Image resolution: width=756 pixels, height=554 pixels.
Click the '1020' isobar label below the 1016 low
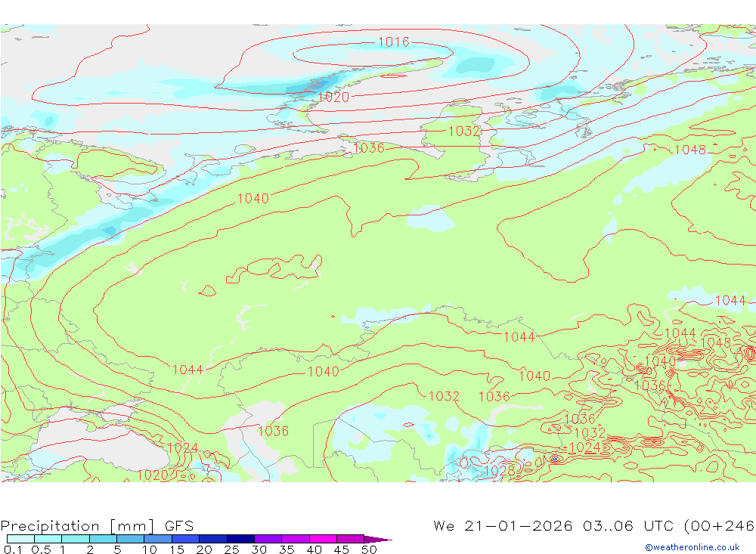pos(333,97)
